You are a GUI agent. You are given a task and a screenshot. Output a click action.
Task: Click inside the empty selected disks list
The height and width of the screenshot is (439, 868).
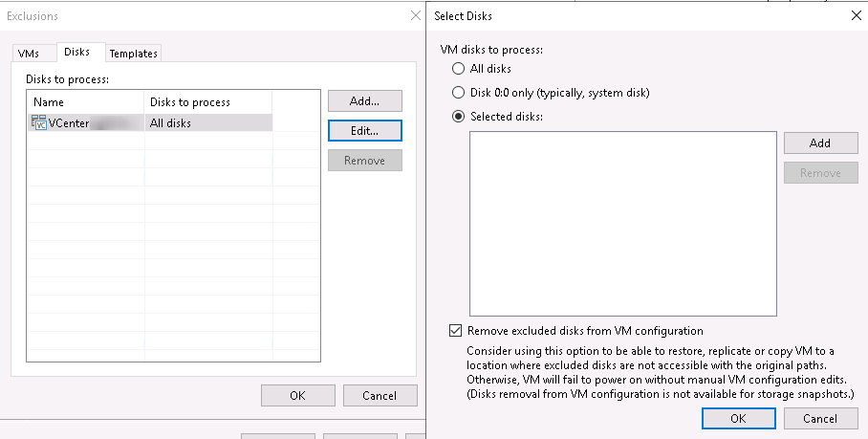(x=622, y=223)
